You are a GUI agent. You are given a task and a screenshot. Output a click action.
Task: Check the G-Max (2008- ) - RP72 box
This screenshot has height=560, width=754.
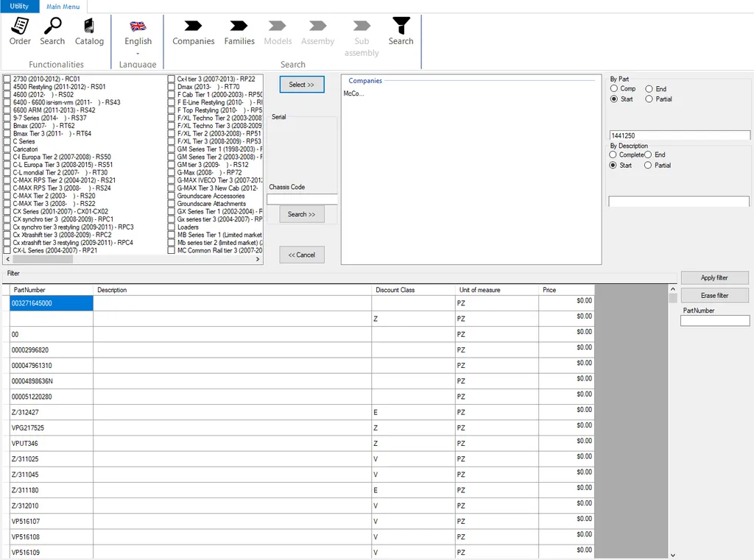click(171, 172)
